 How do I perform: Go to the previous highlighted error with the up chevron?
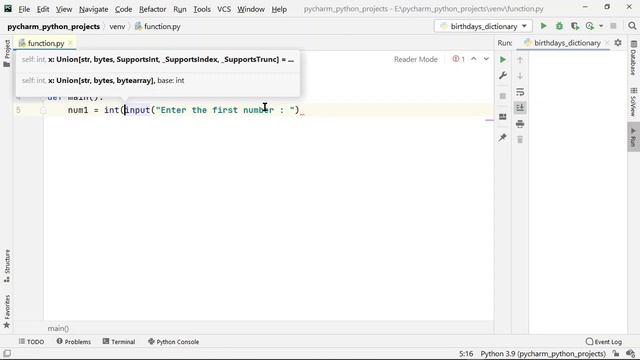coord(473,59)
